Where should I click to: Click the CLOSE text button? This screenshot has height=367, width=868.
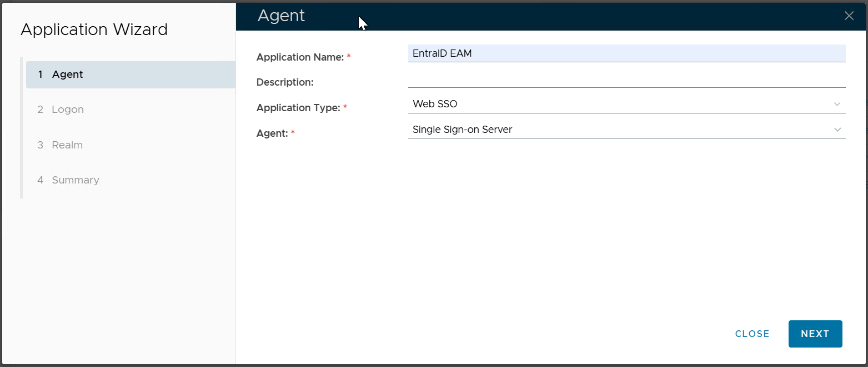[752, 334]
